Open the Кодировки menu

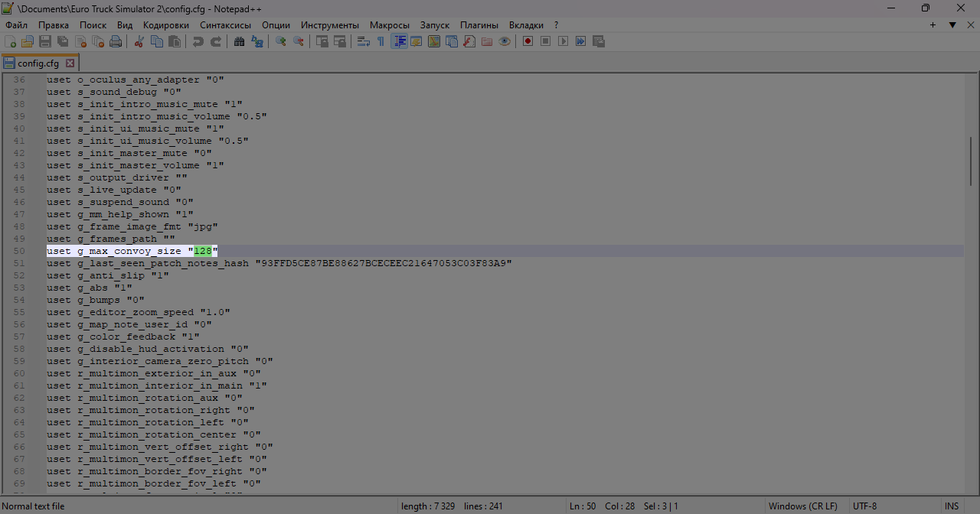(x=165, y=25)
